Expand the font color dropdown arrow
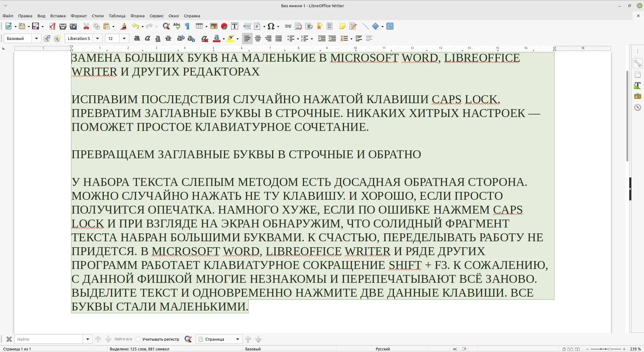644x352 pixels. coord(224,39)
